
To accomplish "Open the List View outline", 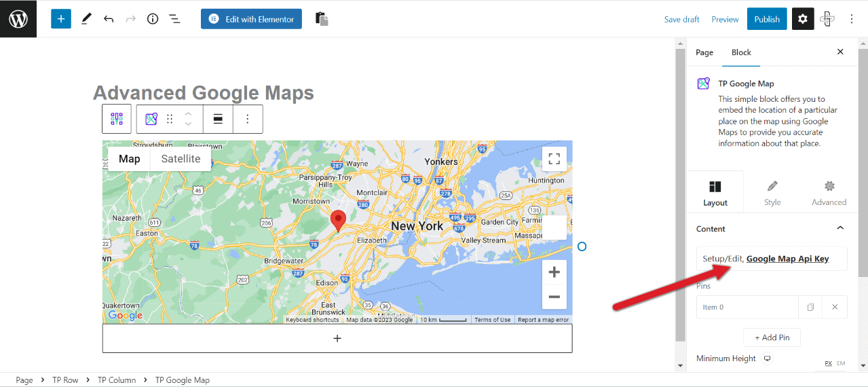I will coord(174,19).
